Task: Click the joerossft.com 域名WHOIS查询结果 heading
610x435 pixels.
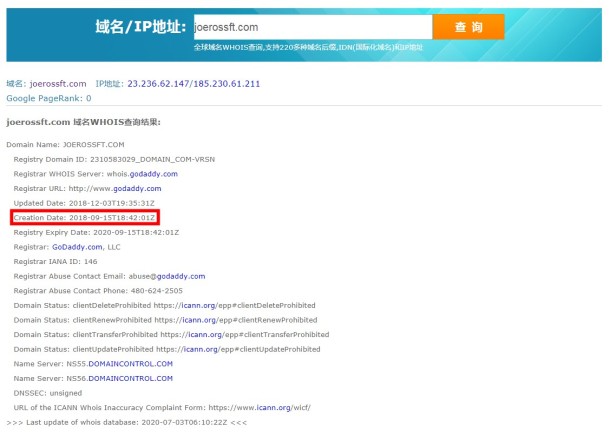Action: [x=83, y=122]
